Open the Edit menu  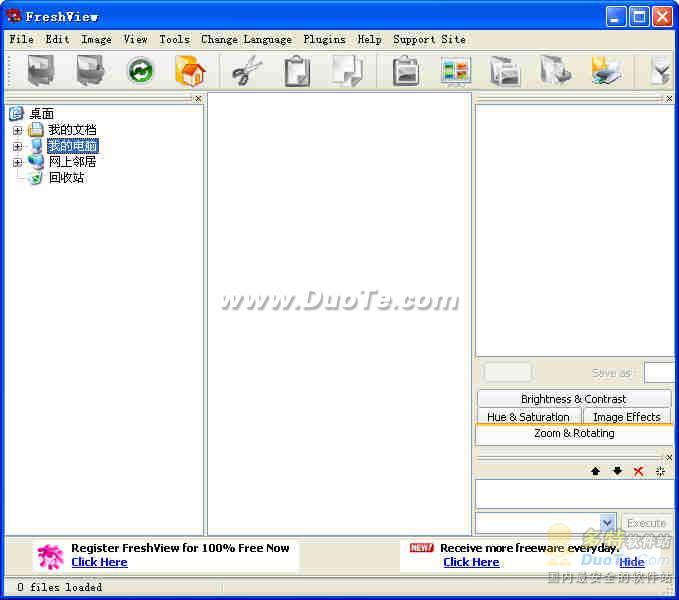(x=58, y=39)
